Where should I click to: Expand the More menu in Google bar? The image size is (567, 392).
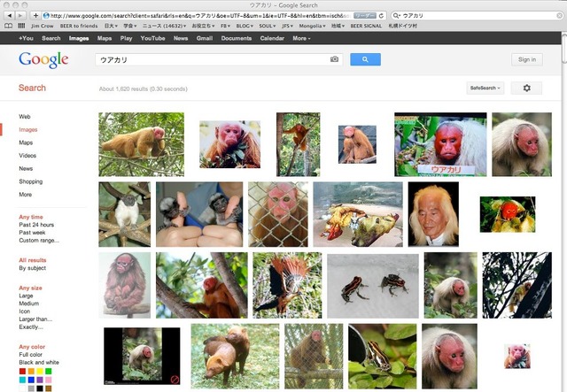301,38
